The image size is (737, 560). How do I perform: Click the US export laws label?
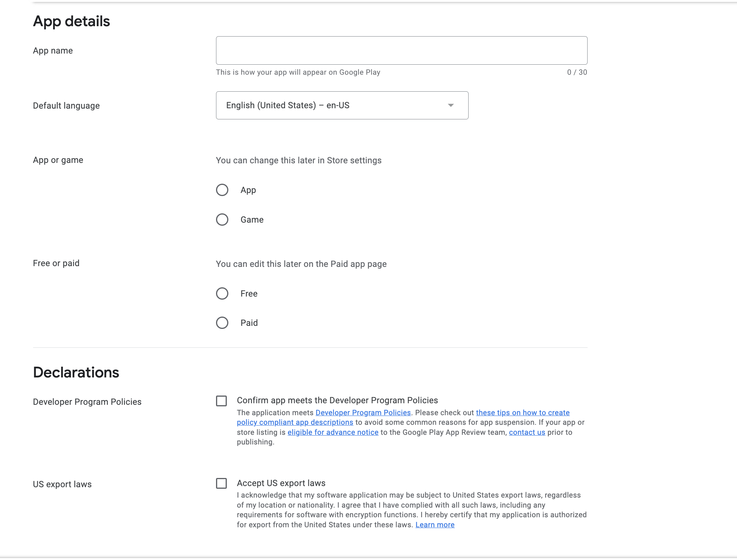pos(62,484)
